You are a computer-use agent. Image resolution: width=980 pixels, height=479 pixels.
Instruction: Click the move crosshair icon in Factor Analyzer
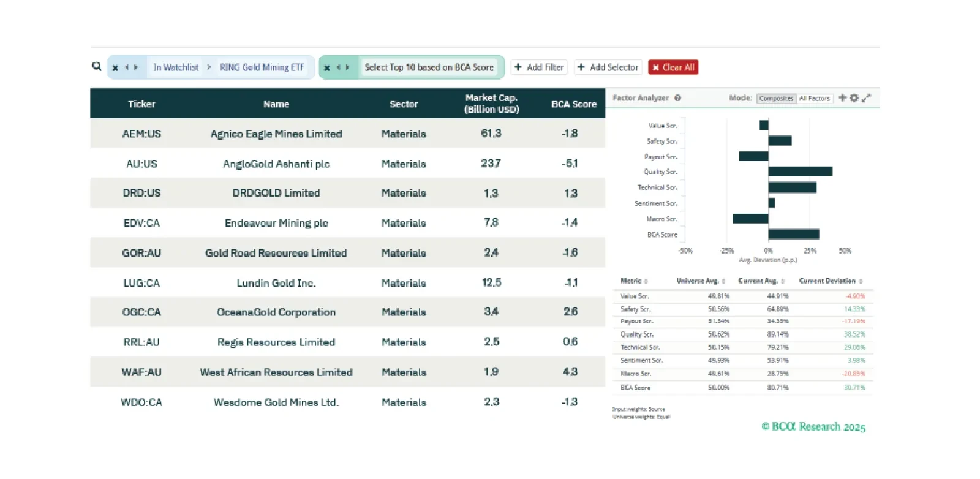coord(842,98)
